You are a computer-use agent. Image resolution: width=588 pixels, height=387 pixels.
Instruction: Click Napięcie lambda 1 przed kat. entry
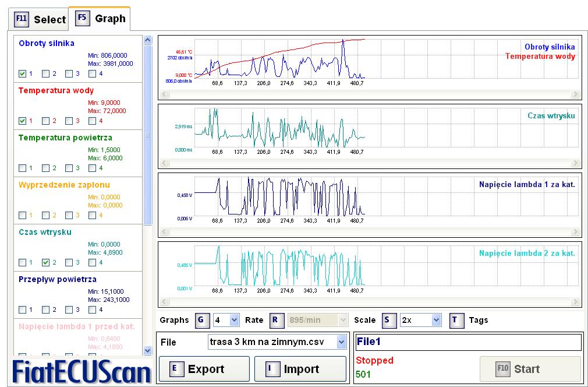77,326
